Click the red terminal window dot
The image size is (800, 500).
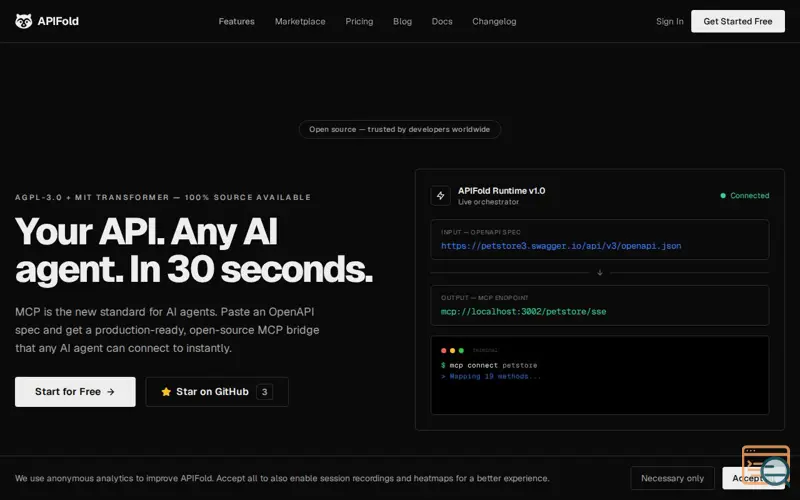click(443, 351)
